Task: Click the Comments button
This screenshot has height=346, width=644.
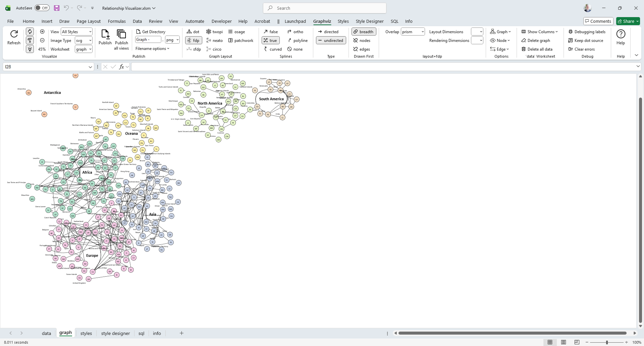Action: (x=598, y=21)
